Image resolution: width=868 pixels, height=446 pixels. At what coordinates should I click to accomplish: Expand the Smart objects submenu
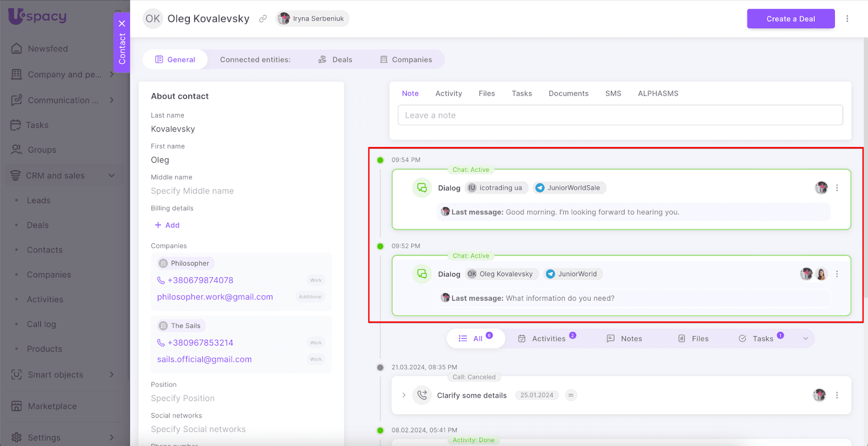point(112,374)
